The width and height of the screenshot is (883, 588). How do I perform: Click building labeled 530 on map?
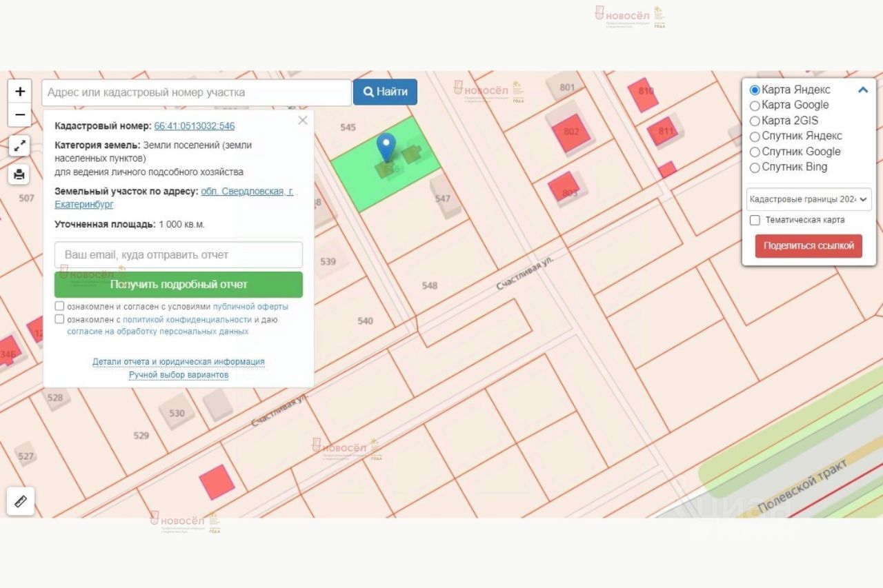177,413
